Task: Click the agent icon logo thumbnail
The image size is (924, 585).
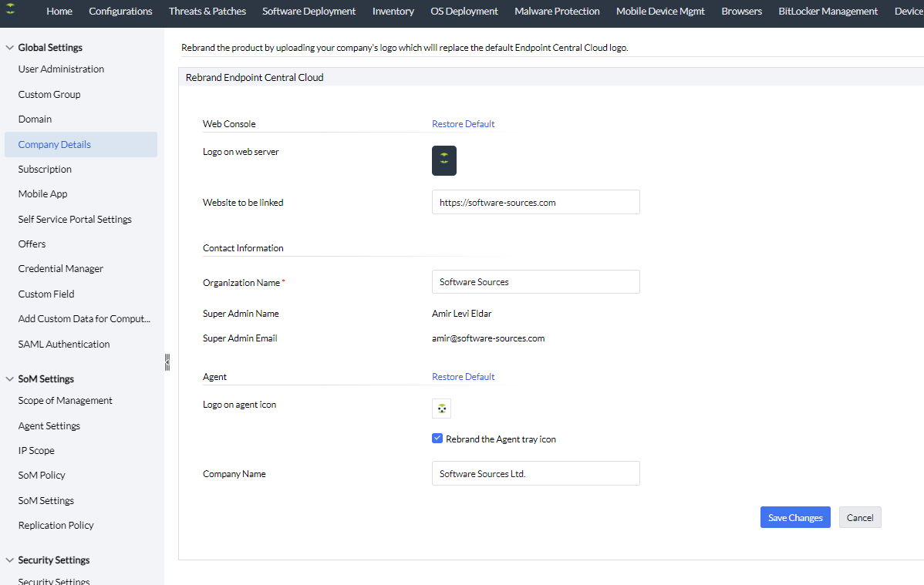Action: click(441, 408)
